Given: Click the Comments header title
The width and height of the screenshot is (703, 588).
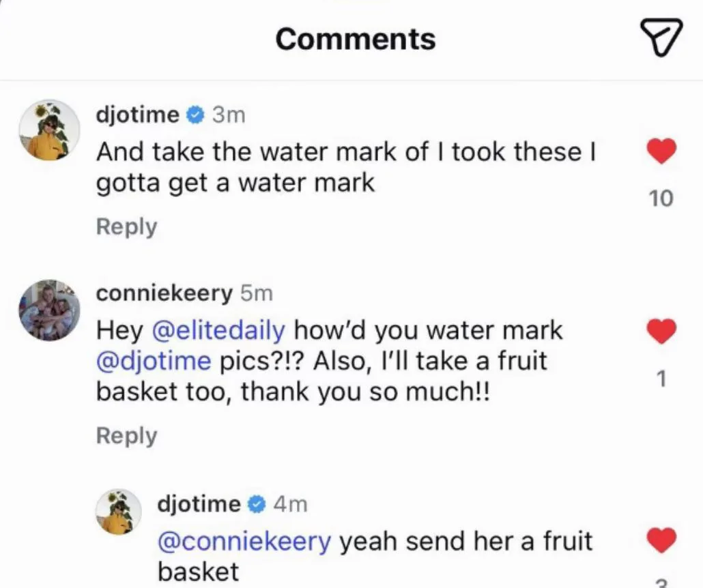Looking at the screenshot, I should click(355, 38).
